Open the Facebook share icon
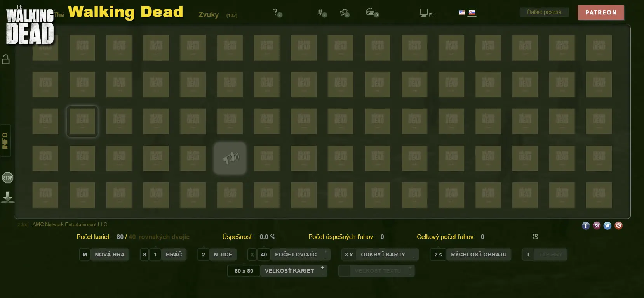The width and height of the screenshot is (644, 298). click(586, 225)
